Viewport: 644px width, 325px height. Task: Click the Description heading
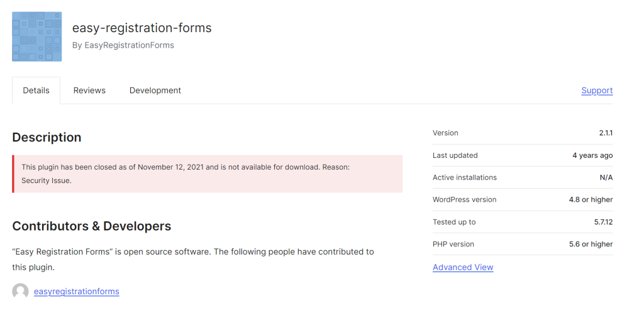point(47,137)
